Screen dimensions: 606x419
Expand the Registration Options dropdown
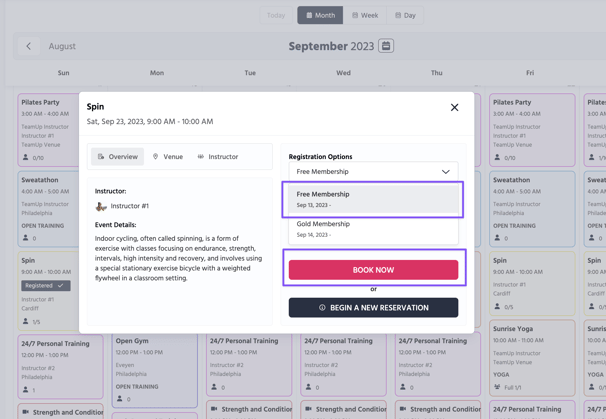pos(373,172)
